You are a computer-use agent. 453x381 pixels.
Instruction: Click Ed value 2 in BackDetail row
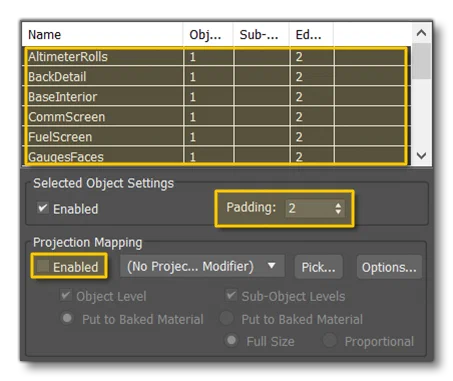(299, 77)
